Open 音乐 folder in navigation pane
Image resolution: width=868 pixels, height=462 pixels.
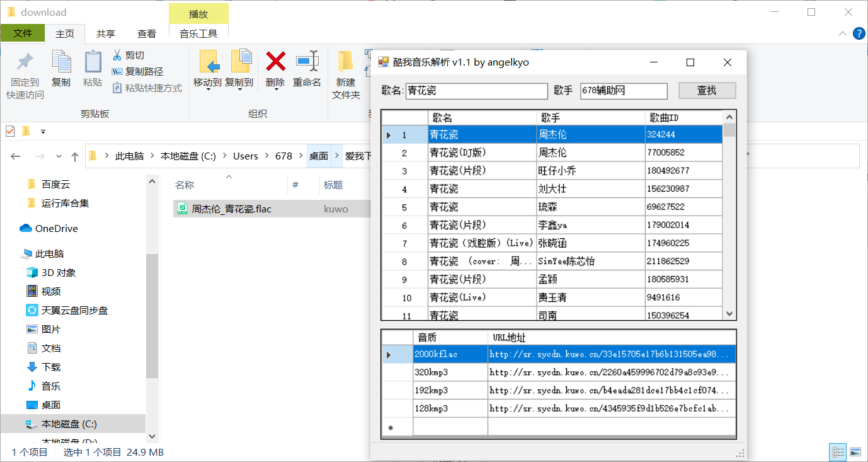tap(43, 386)
